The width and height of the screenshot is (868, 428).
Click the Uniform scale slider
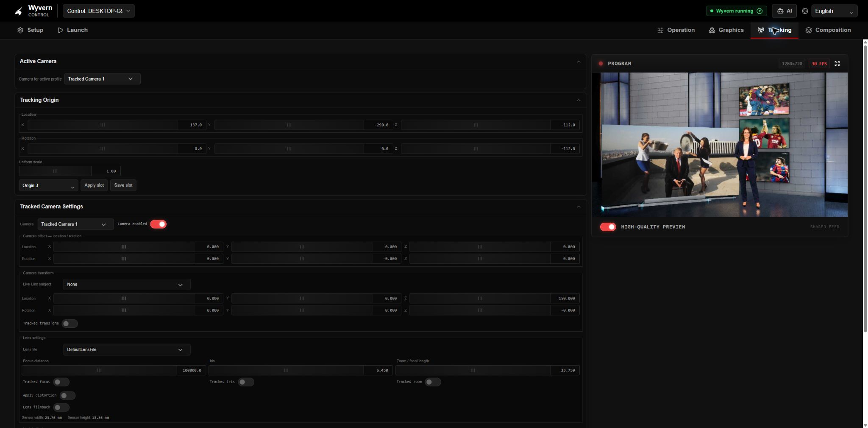55,171
